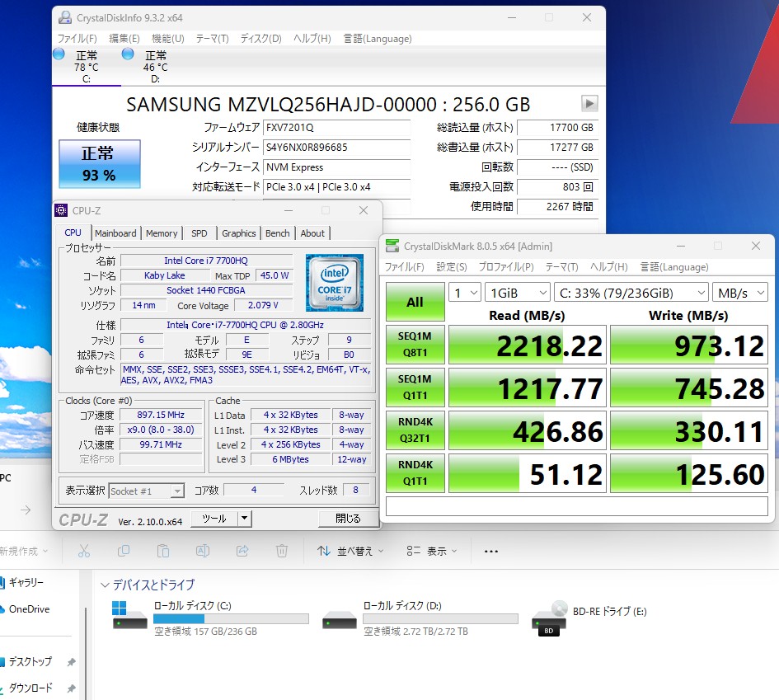This screenshot has width=779, height=700.
Task: Open the test size dropdown showing 1GiB
Action: coord(517,294)
